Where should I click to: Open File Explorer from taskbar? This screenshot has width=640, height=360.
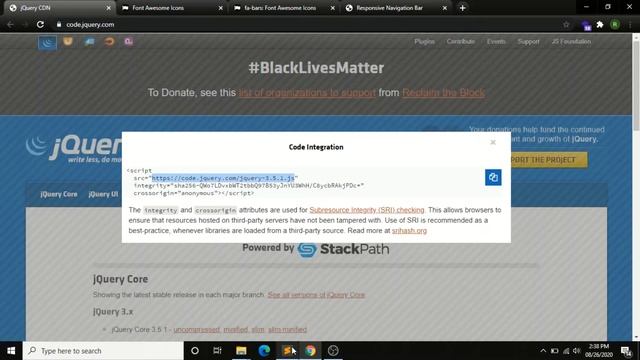241,351
